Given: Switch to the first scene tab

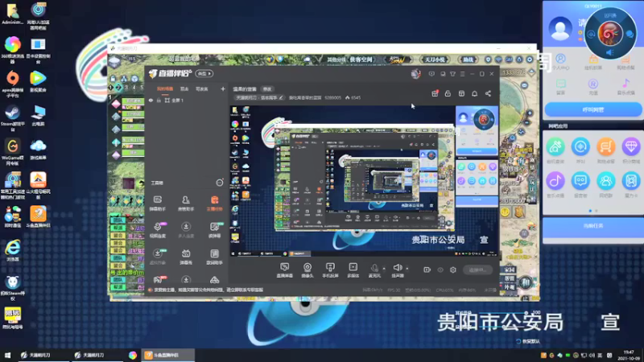Looking at the screenshot, I should pos(165,88).
